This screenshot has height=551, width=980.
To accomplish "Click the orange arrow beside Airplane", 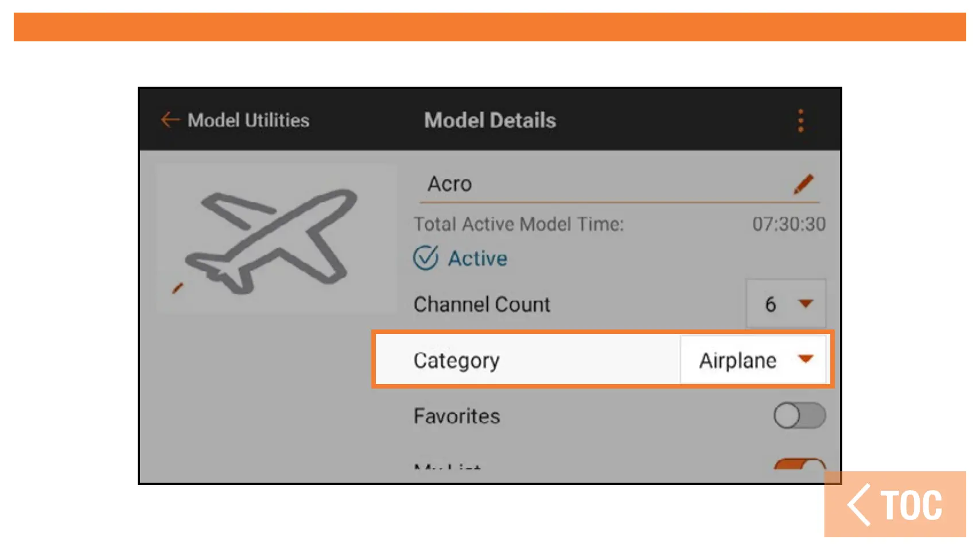I will tap(806, 359).
